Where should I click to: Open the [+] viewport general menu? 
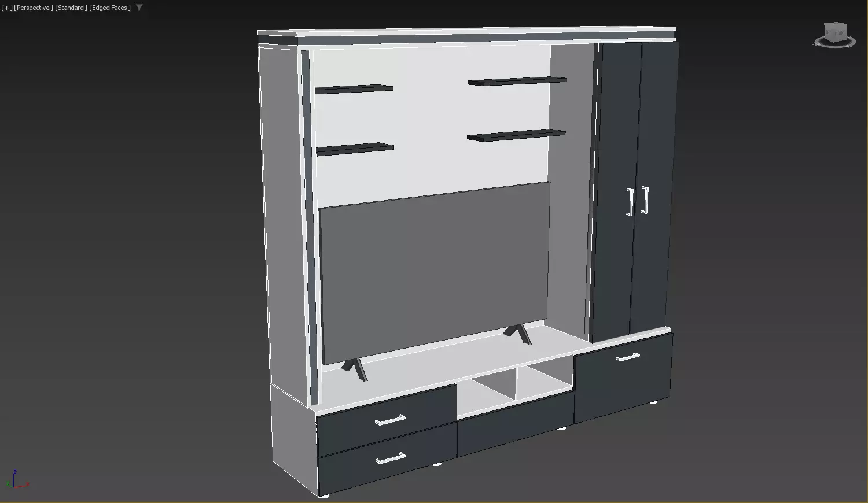[x=7, y=8]
